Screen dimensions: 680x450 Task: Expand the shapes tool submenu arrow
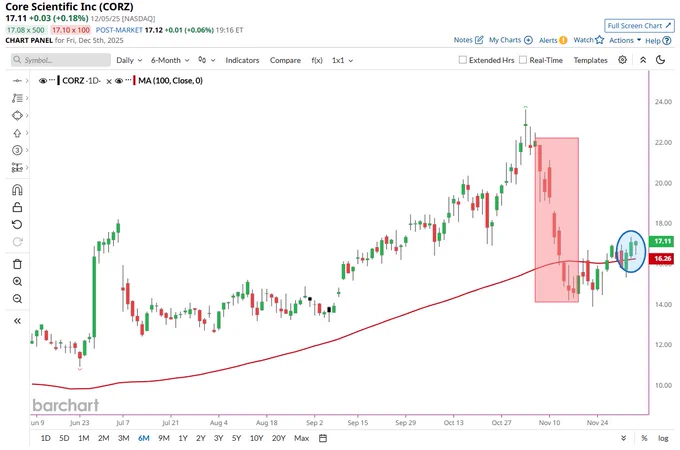[27, 115]
